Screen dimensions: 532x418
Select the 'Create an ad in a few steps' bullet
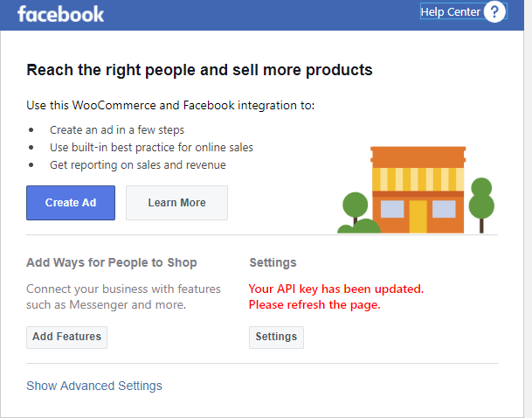coord(117,129)
